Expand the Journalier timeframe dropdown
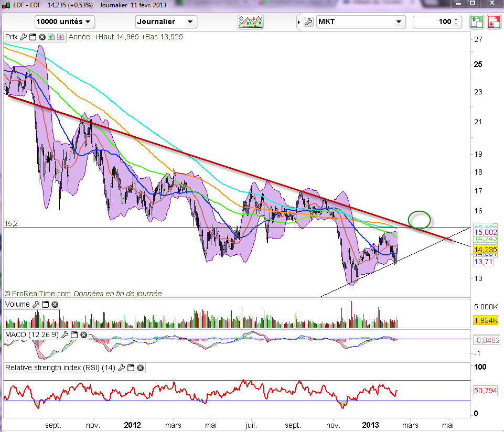The height and width of the screenshot is (432, 504). (166, 22)
